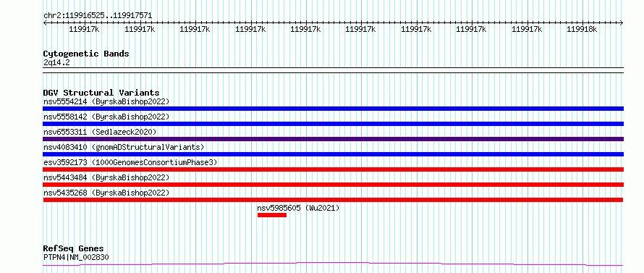Open the nsv4083410 (gnomADStructuralVariants) label
The height and width of the screenshot is (273, 644).
coord(124,147)
